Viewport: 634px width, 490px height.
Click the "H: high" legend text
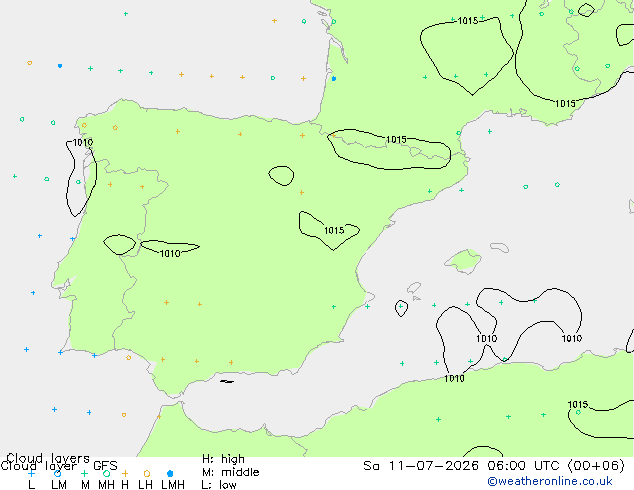(x=223, y=459)
